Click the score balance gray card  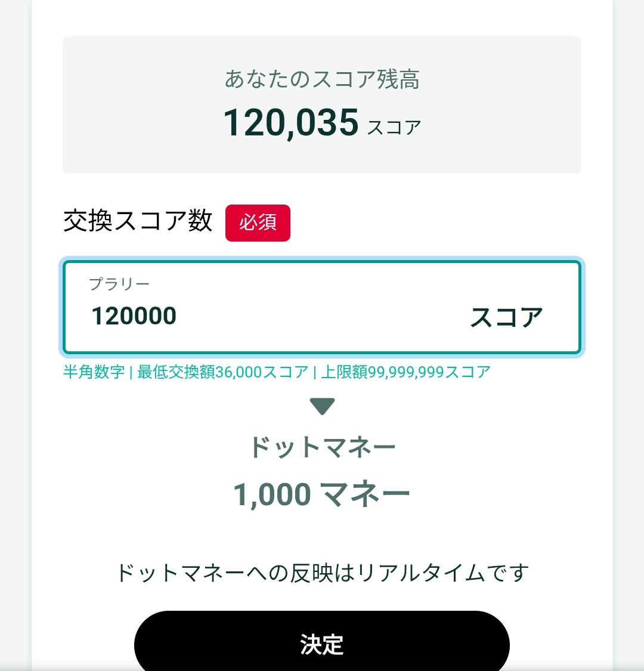(322, 104)
